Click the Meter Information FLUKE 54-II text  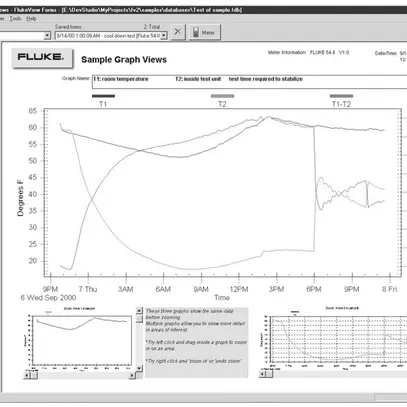[308, 52]
